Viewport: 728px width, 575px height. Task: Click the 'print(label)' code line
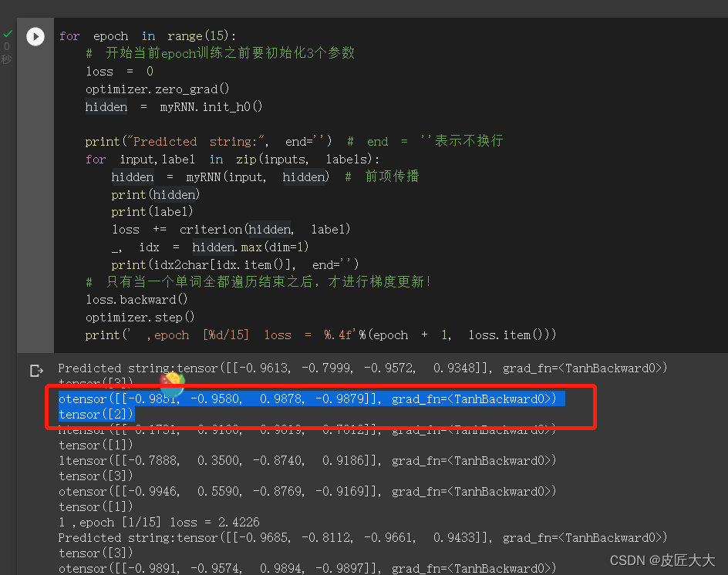pos(152,212)
